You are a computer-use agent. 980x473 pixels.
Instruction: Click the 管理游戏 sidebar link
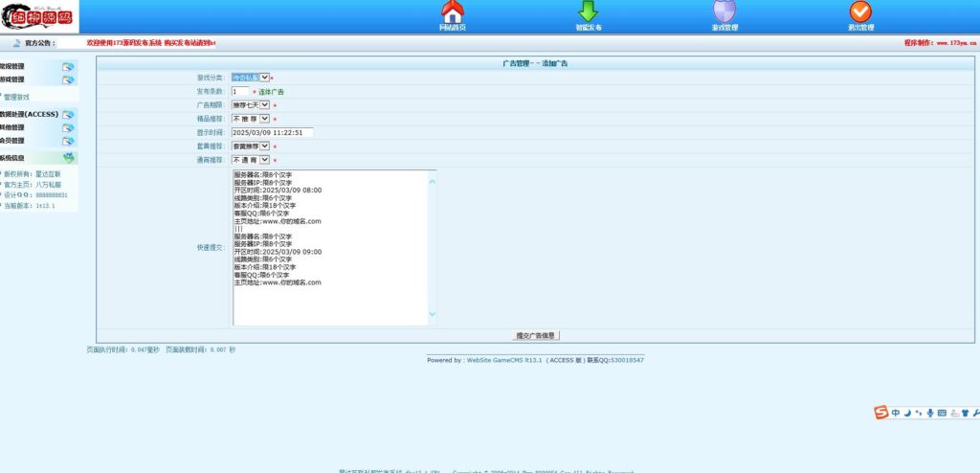point(17,97)
